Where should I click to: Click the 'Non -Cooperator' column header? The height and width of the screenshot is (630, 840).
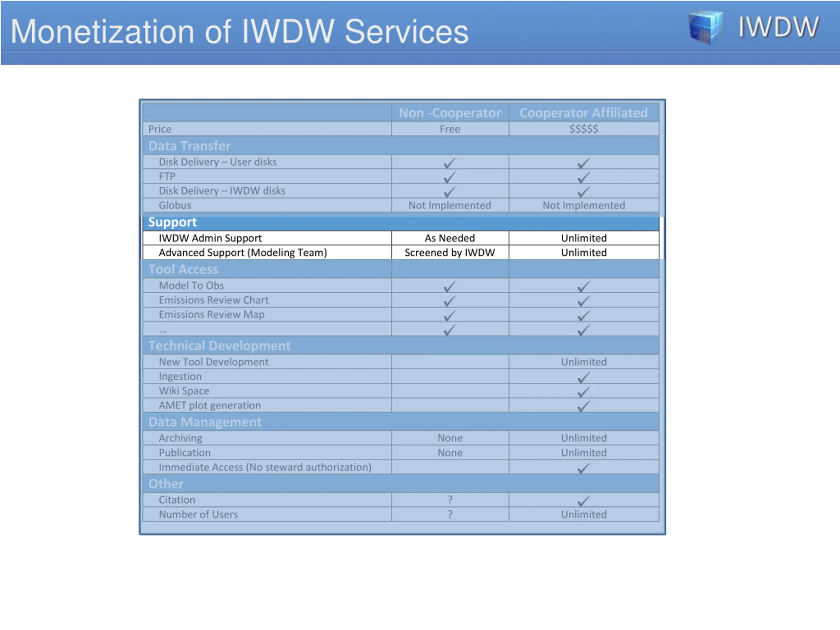[450, 113]
